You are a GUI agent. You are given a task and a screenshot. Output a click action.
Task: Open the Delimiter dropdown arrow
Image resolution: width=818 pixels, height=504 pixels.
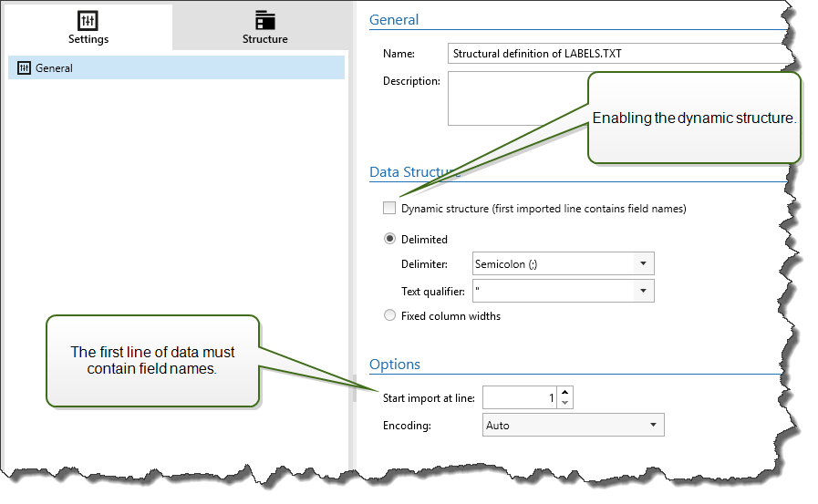coord(642,264)
